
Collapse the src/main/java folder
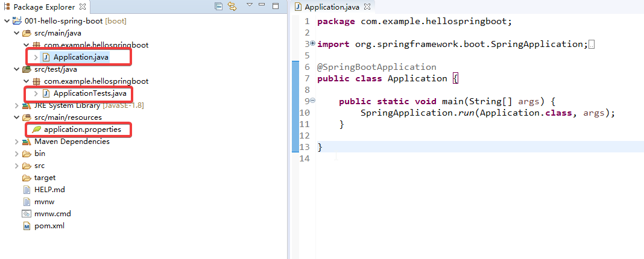16,33
